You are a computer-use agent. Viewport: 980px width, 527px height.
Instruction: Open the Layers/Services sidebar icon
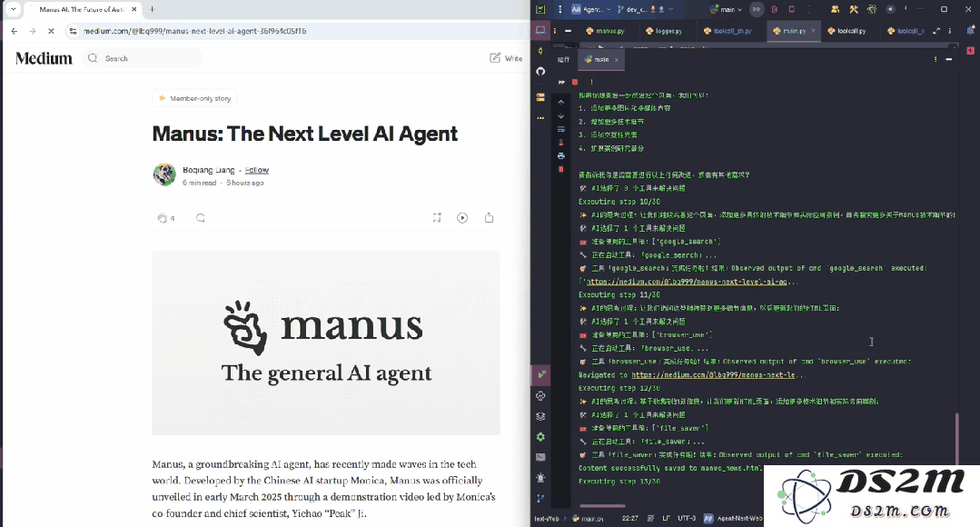541,416
